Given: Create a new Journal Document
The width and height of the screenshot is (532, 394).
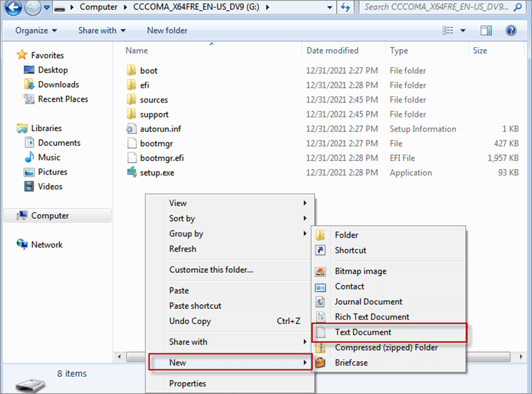Looking at the screenshot, I should click(x=389, y=301).
